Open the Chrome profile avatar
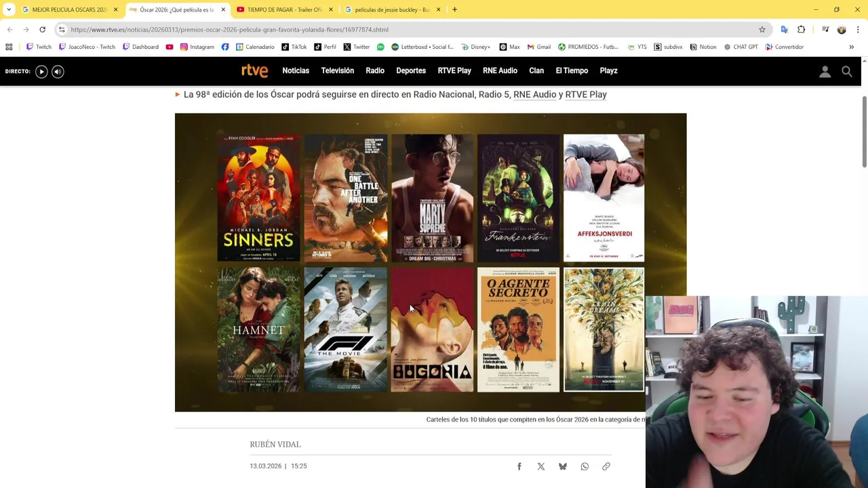Screen dimensions: 868x488 (x=842, y=30)
